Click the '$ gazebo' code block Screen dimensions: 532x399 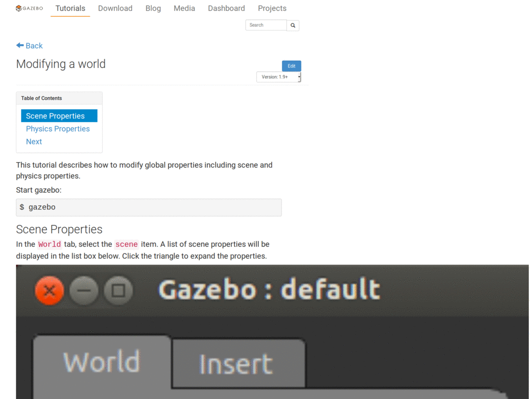[149, 207]
